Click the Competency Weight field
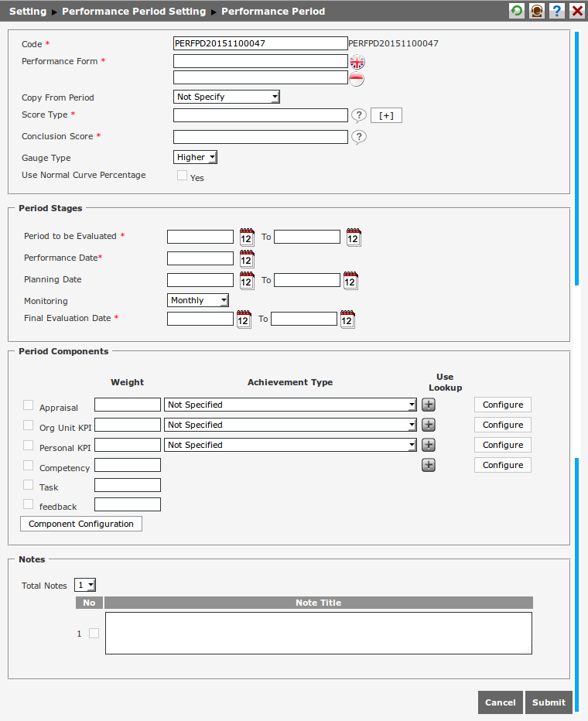Screen dimensions: 588x721 128,465
